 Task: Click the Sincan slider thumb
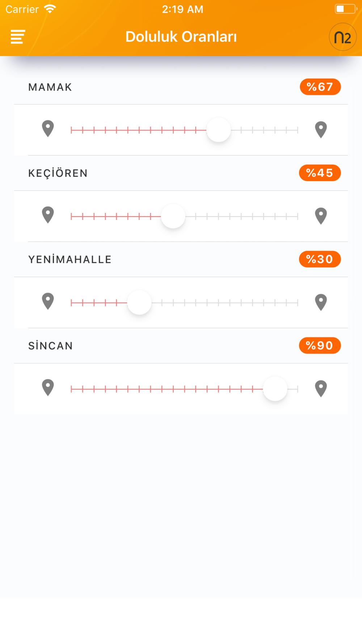(x=275, y=389)
